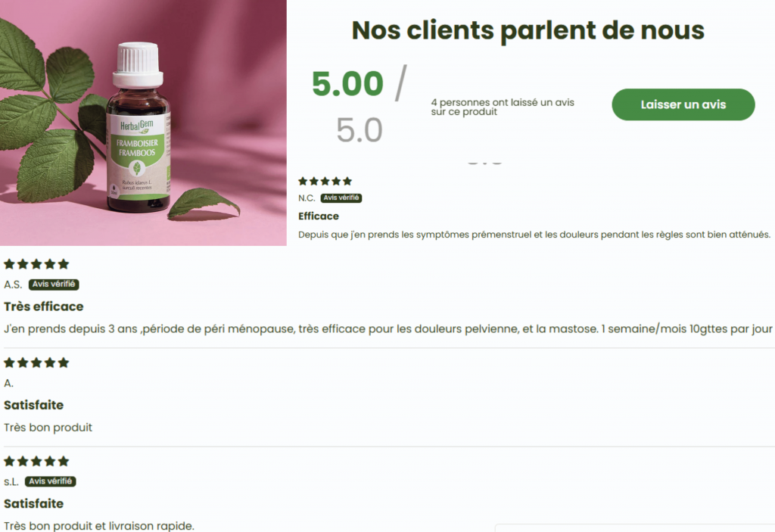The width and height of the screenshot is (775, 532).
Task: Click the star rating of N.C.'s review
Action: [x=325, y=181]
